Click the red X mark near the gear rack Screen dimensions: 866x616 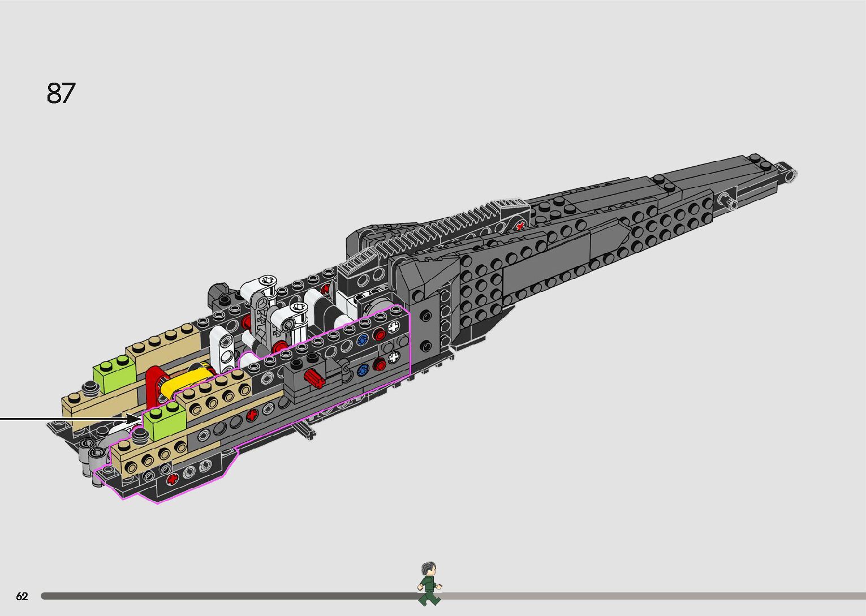(x=519, y=226)
